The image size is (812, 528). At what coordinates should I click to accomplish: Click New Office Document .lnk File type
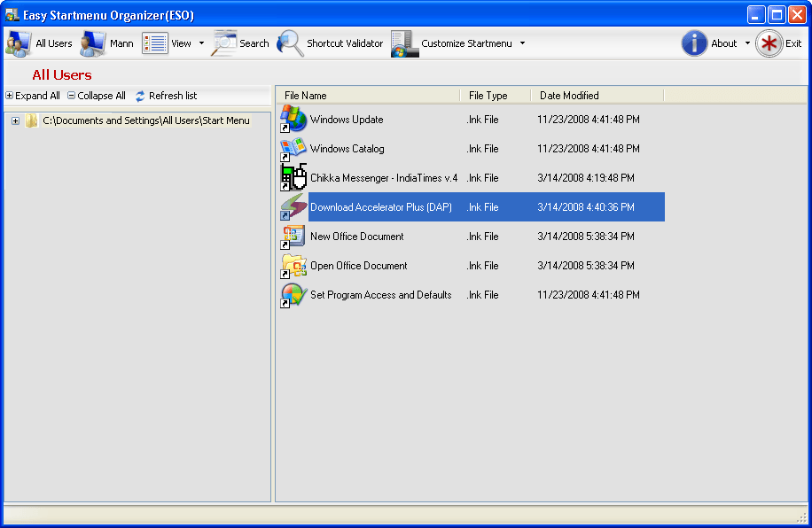[482, 237]
